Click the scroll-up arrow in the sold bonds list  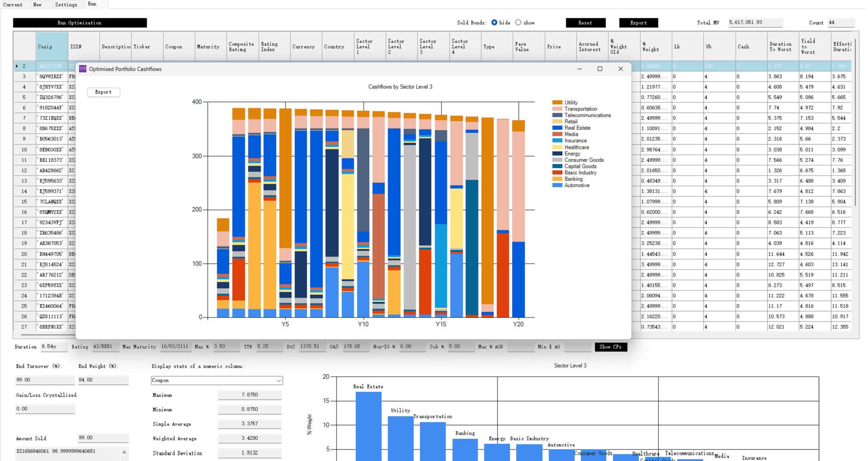[x=124, y=452]
